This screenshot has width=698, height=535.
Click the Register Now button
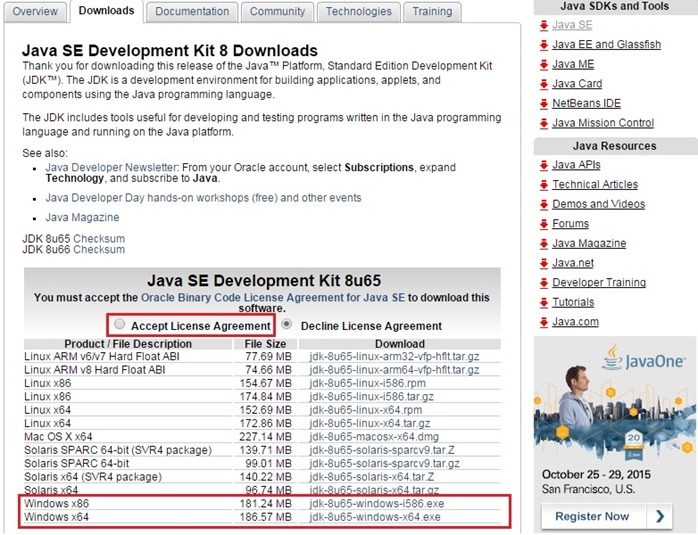tap(607, 516)
